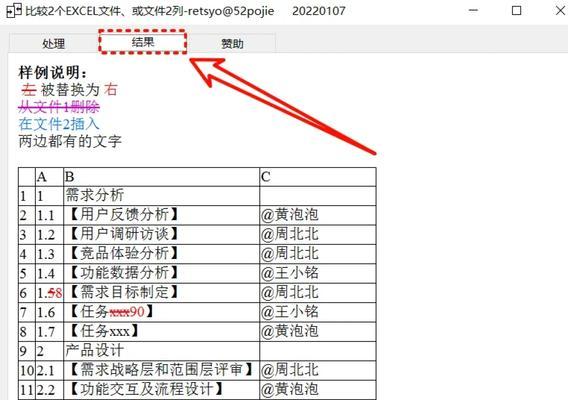Select the 需求分析 cell
This screenshot has height=400, width=568.
click(161, 196)
